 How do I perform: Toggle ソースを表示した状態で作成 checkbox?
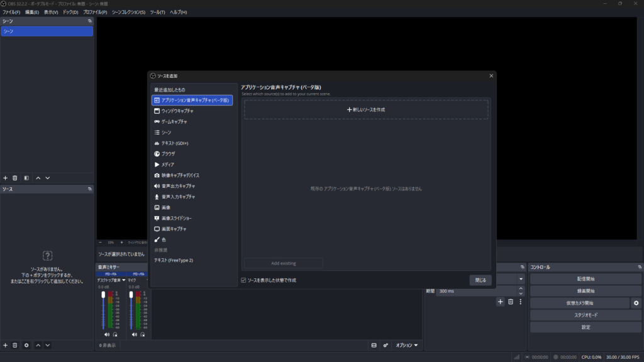coord(243,280)
